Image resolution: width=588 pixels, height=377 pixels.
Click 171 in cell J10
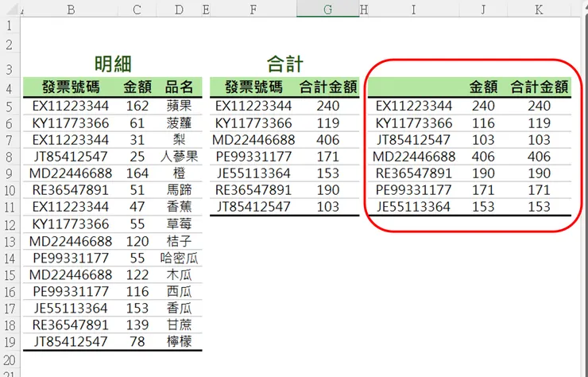(x=483, y=190)
